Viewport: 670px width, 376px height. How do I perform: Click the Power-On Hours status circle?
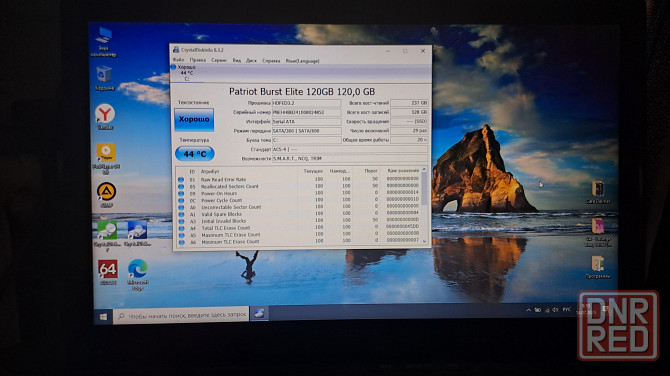tap(181, 194)
